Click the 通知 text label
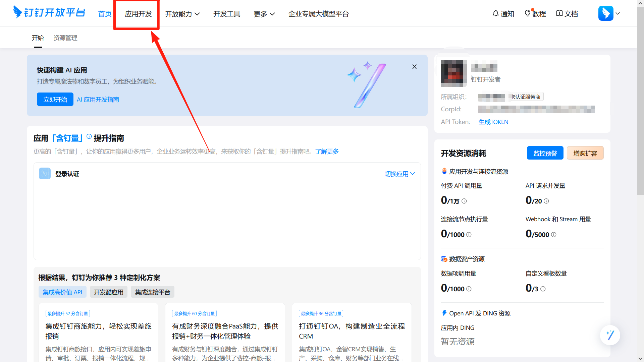Viewport: 644px width, 362px height. point(507,14)
